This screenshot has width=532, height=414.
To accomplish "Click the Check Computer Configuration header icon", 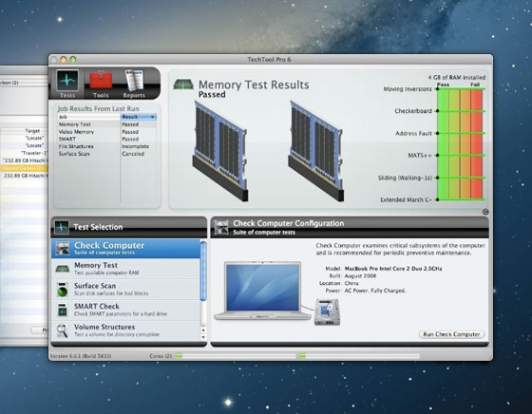I will [221, 227].
